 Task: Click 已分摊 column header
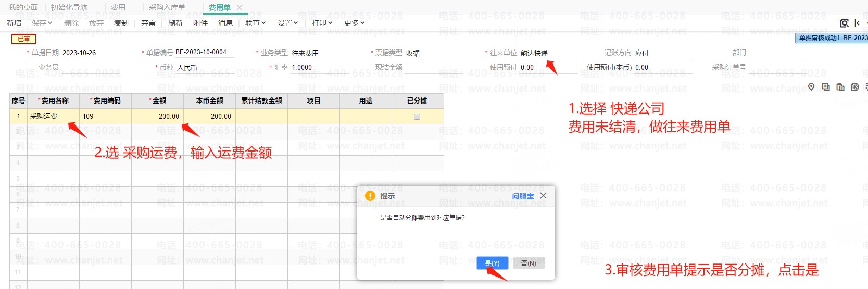(x=418, y=101)
